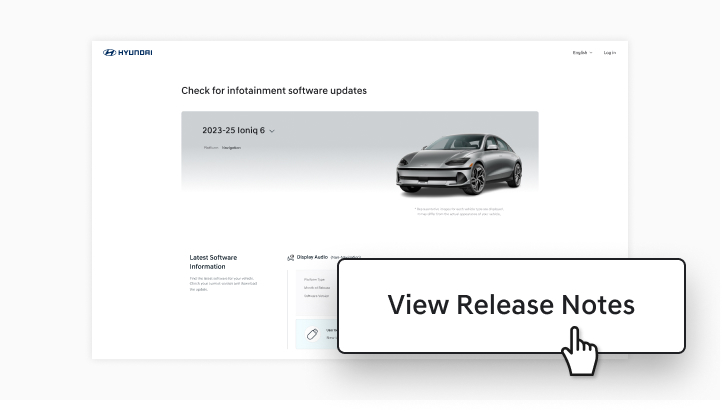
Task: Click the View Release Notes button
Action: tap(511, 305)
